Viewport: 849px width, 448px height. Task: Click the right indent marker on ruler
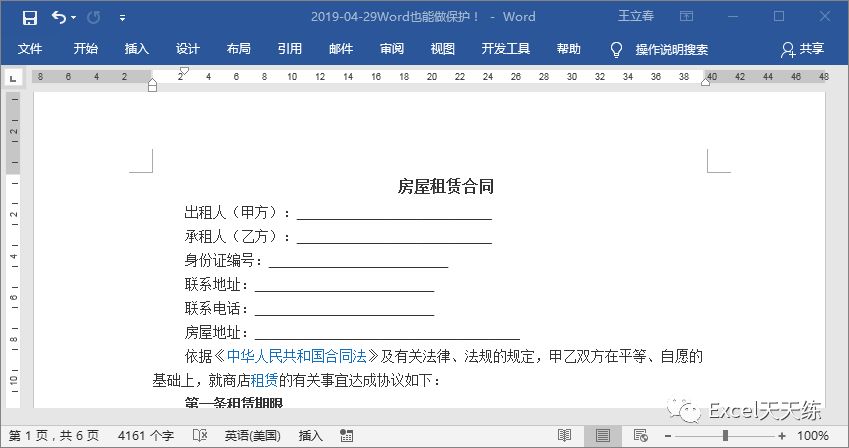[706, 82]
